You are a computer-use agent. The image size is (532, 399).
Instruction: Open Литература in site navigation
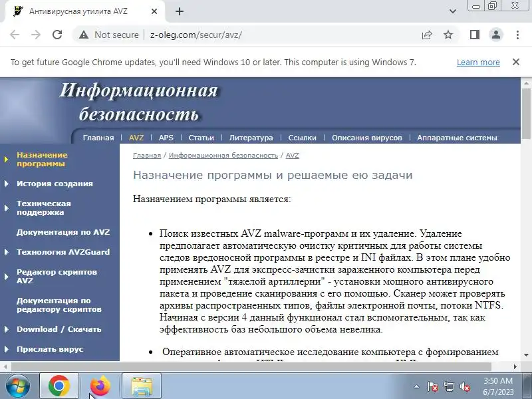point(251,138)
